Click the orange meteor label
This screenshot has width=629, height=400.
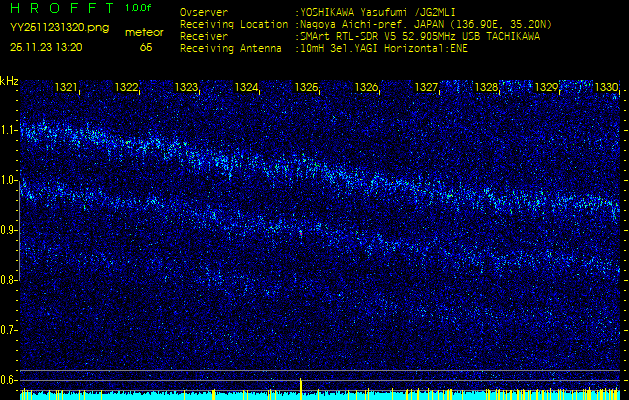[x=145, y=32]
